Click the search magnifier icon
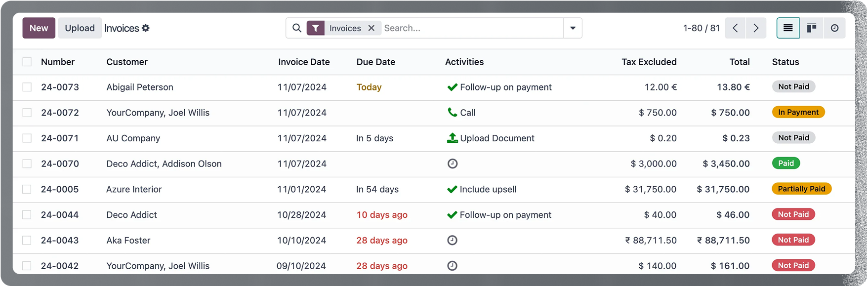Viewport: 868px width, 287px height. [x=297, y=28]
